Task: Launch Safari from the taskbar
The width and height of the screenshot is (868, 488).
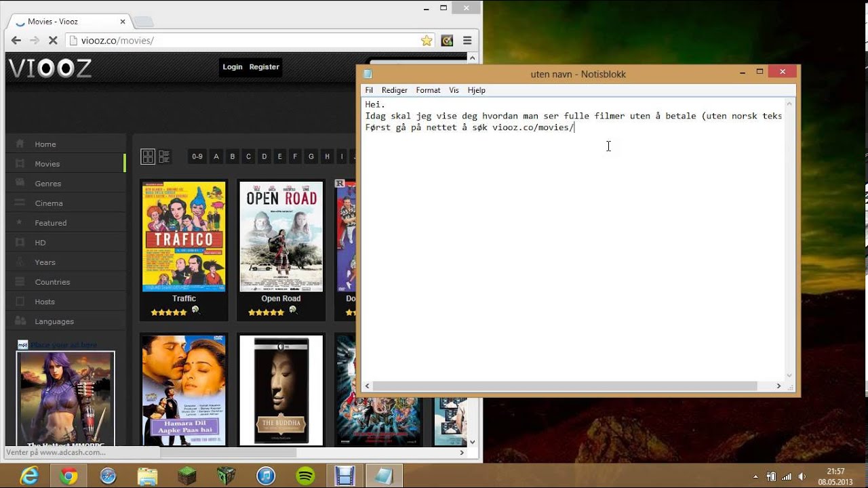Action: pyautogui.click(x=108, y=476)
